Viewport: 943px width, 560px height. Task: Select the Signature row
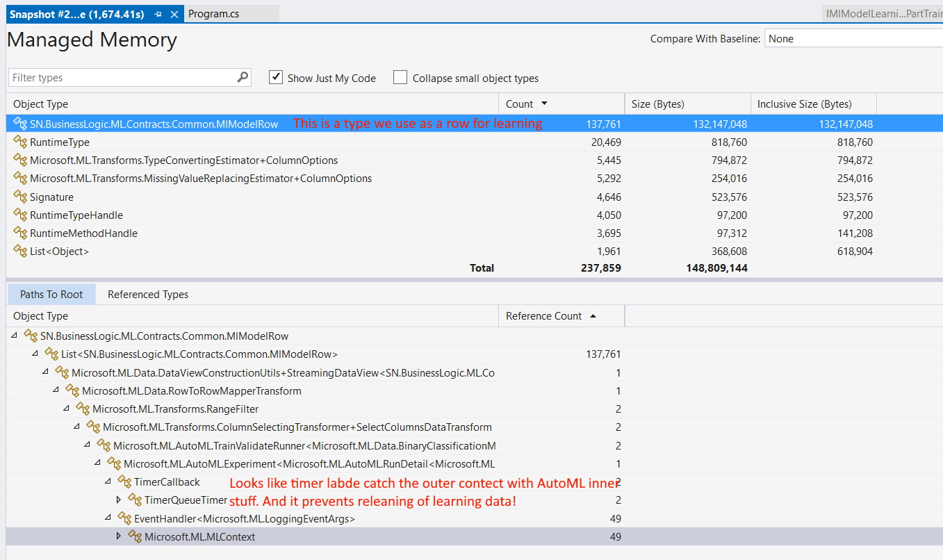(x=475, y=197)
